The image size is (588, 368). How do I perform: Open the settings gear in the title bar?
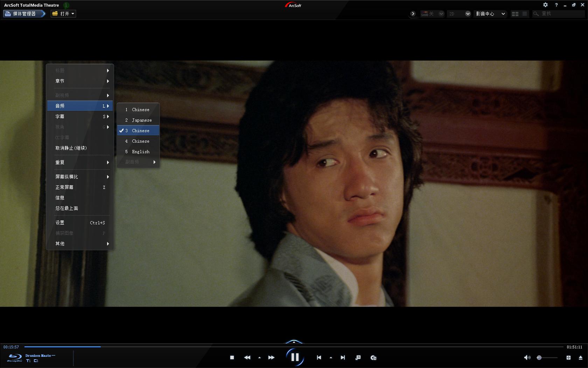545,5
